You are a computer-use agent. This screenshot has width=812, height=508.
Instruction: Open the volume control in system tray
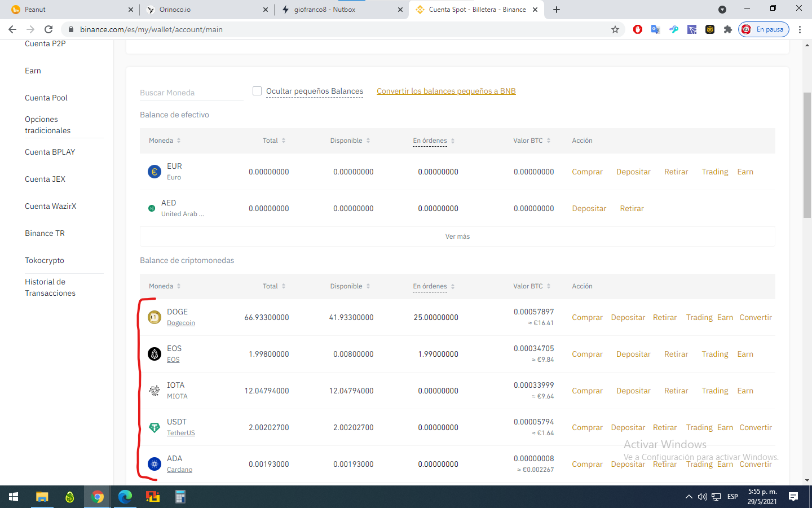pos(702,497)
